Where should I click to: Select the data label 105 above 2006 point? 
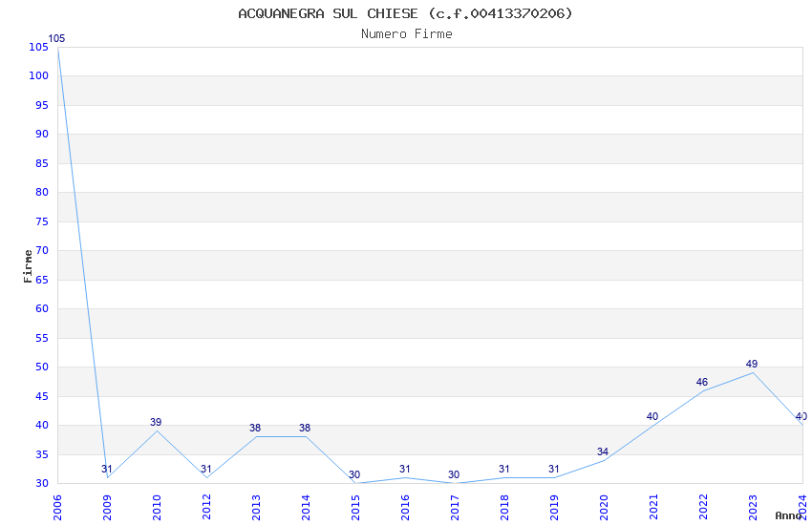pos(56,38)
